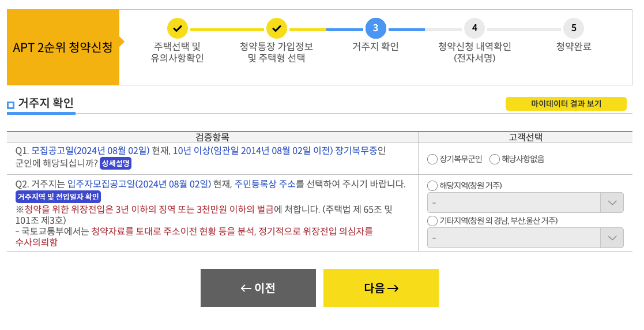Click the step 3 blue circle
This screenshot has height=330, width=644.
pos(375,28)
